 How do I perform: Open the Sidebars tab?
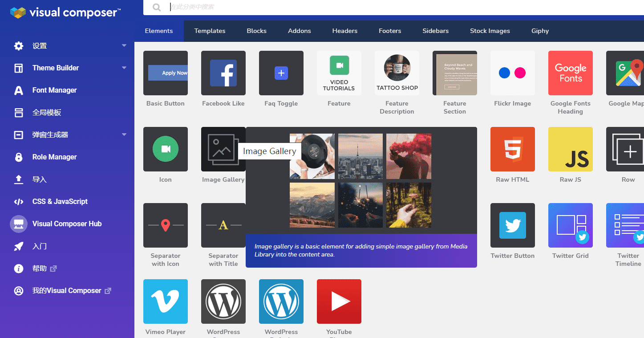click(436, 31)
